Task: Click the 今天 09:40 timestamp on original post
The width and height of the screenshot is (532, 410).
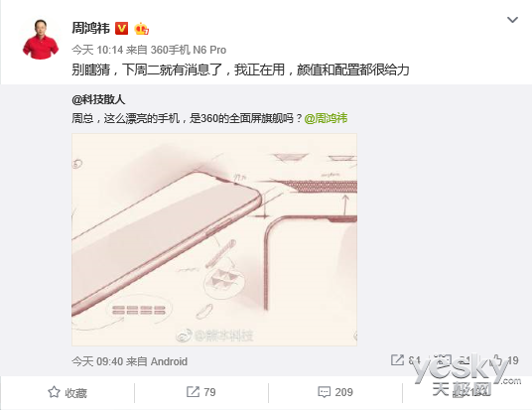Action: pyautogui.click(x=97, y=361)
